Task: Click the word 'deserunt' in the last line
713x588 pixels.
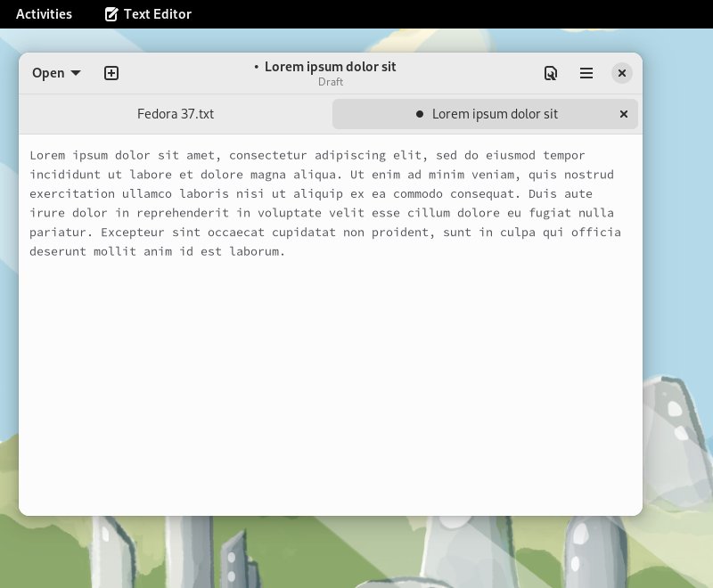Action: tap(58, 251)
